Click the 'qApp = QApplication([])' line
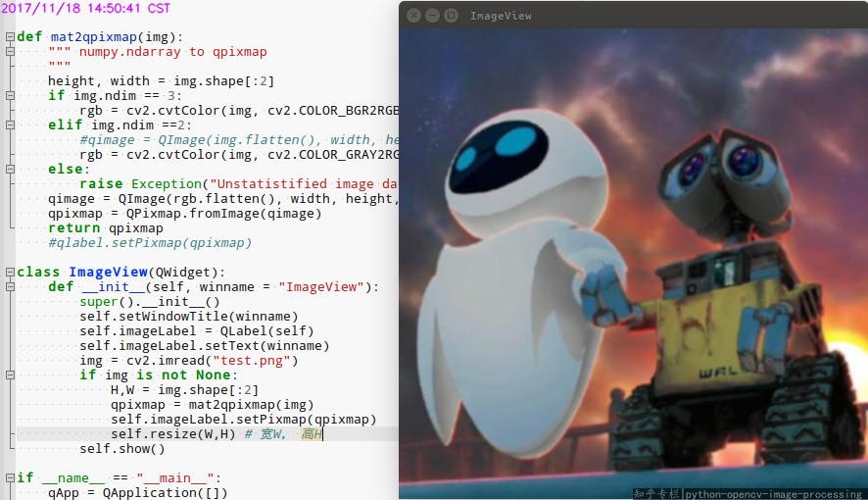Screen dimensions: 868x500 [x=138, y=492]
